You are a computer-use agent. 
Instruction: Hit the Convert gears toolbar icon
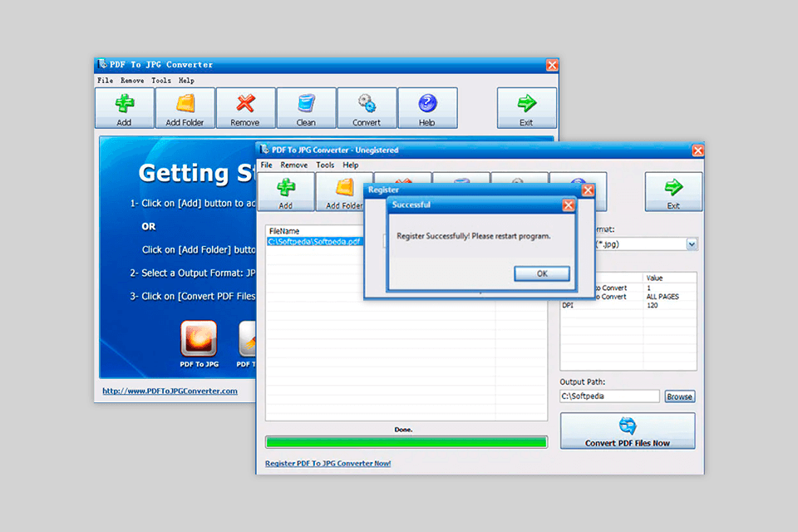coord(367,104)
